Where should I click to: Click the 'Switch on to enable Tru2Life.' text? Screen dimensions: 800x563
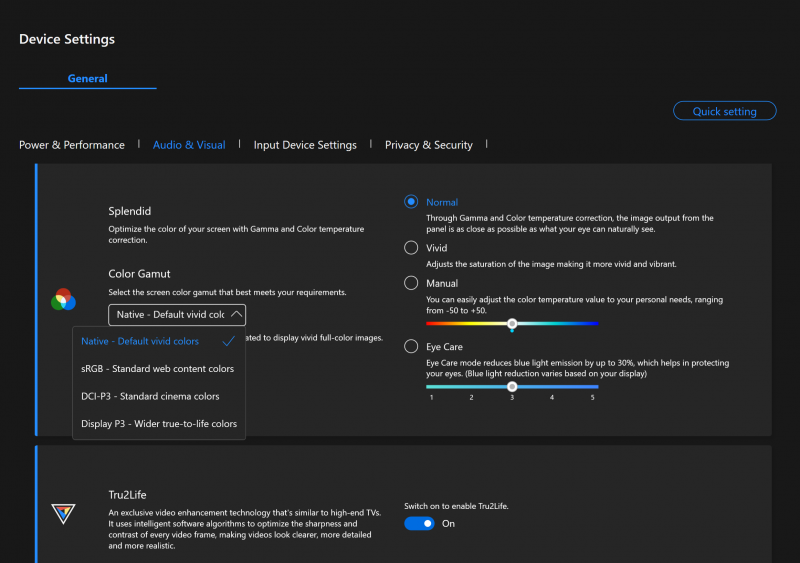pyautogui.click(x=456, y=506)
